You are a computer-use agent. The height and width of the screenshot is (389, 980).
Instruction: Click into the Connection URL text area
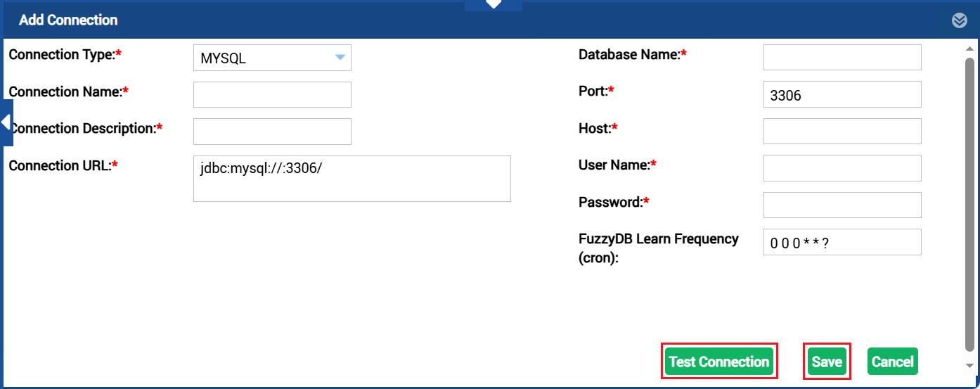click(x=352, y=179)
